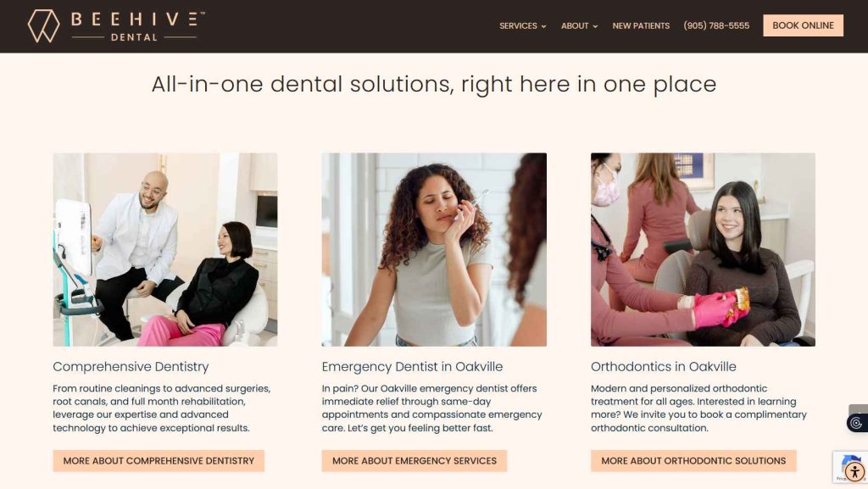Image resolution: width=868 pixels, height=489 pixels.
Task: Click the (905) 788-5555 phone link
Action: click(x=716, y=25)
